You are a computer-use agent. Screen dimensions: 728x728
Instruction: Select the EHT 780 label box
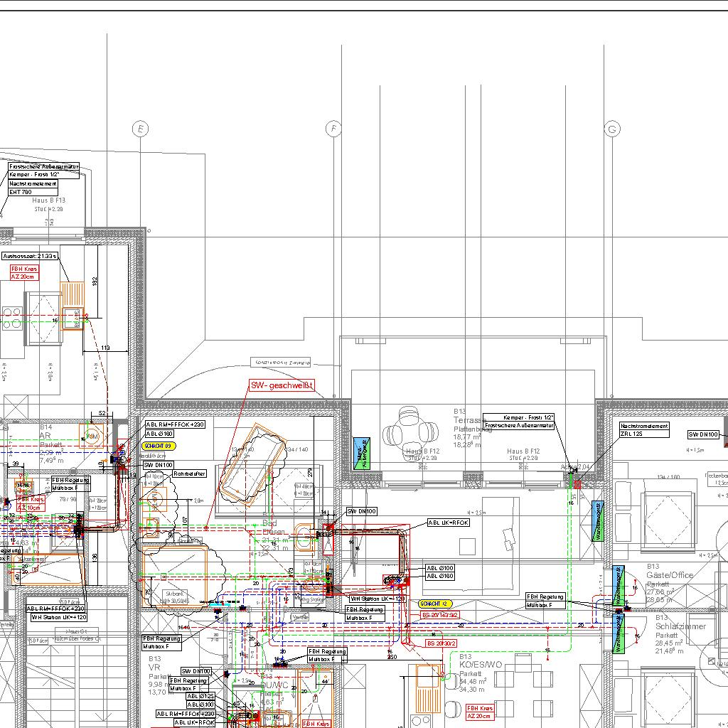point(21,192)
